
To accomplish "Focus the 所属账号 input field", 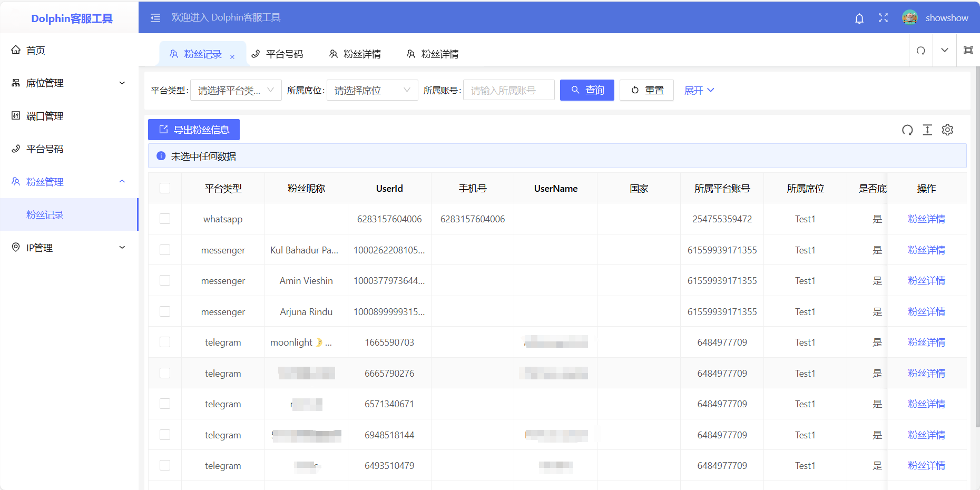I will [x=508, y=91].
